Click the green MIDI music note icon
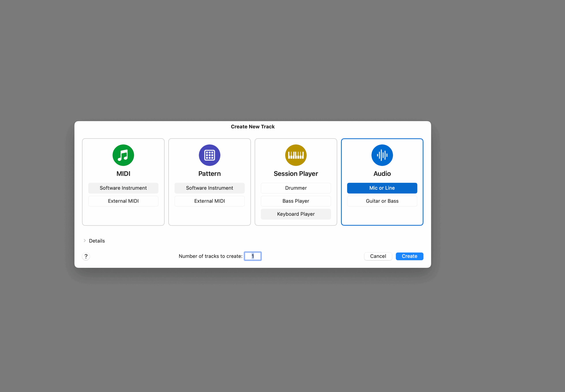Image resolution: width=565 pixels, height=392 pixels. (123, 155)
